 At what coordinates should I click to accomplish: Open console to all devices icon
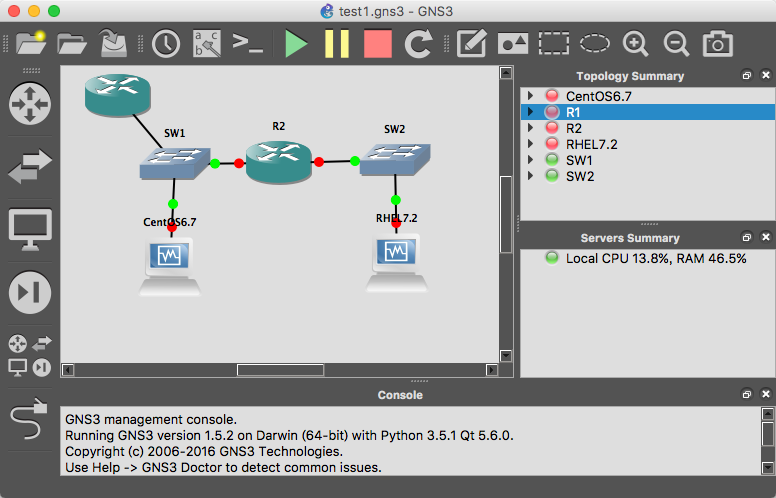pyautogui.click(x=247, y=43)
